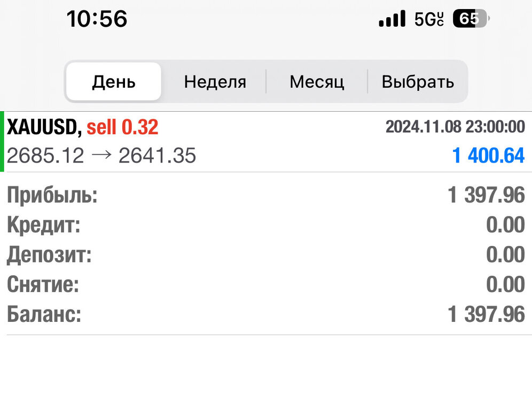This screenshot has height=401, width=532.
Task: Open the Выбрать custom period tab
Action: (418, 81)
